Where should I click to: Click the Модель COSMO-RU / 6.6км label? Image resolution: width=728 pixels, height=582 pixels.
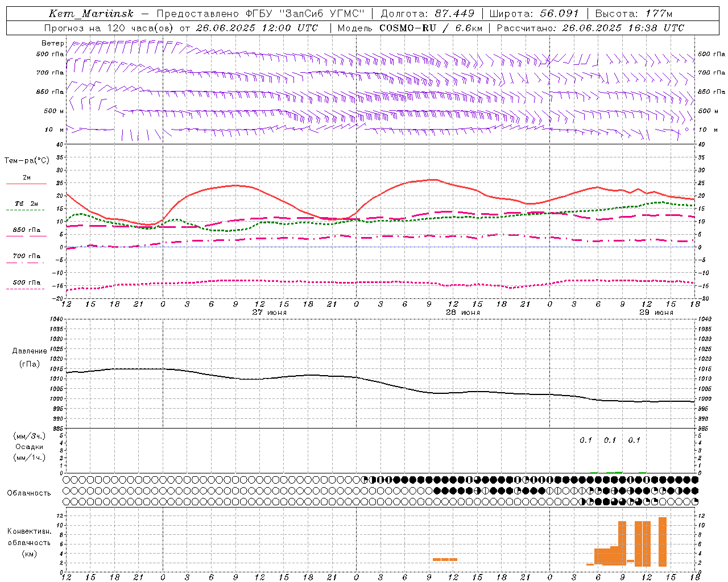tap(409, 28)
